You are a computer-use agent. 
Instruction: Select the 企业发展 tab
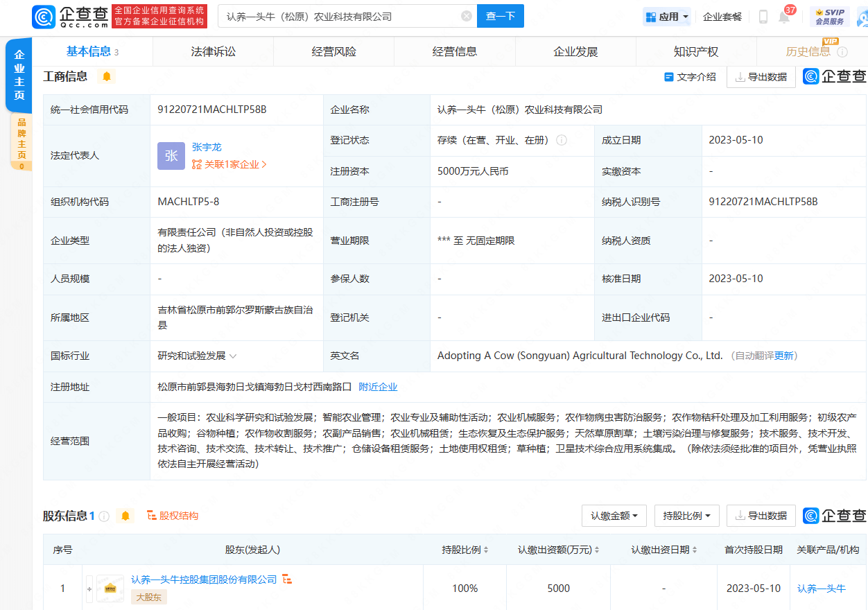(575, 51)
